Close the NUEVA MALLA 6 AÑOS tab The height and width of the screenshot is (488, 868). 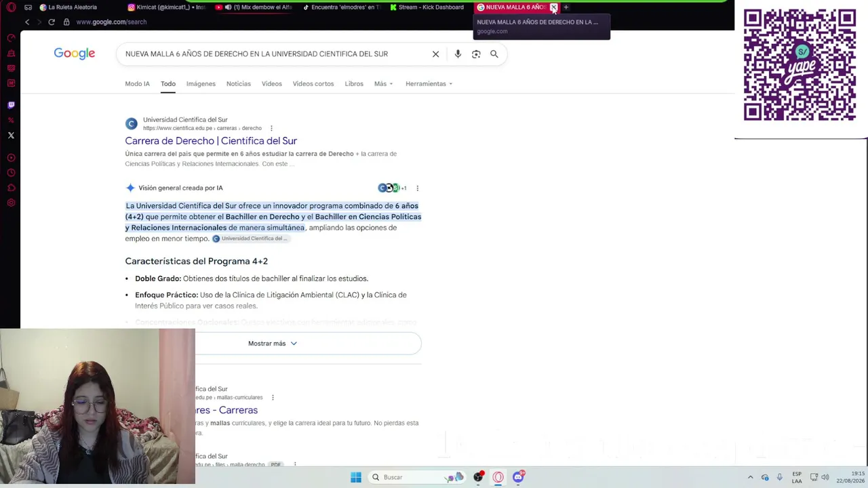[x=553, y=7]
